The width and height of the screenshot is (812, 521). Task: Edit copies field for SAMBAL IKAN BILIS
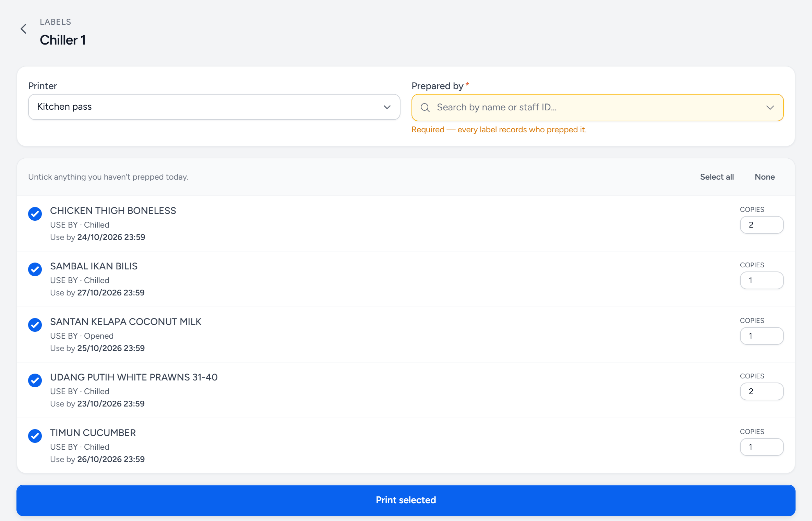762,280
